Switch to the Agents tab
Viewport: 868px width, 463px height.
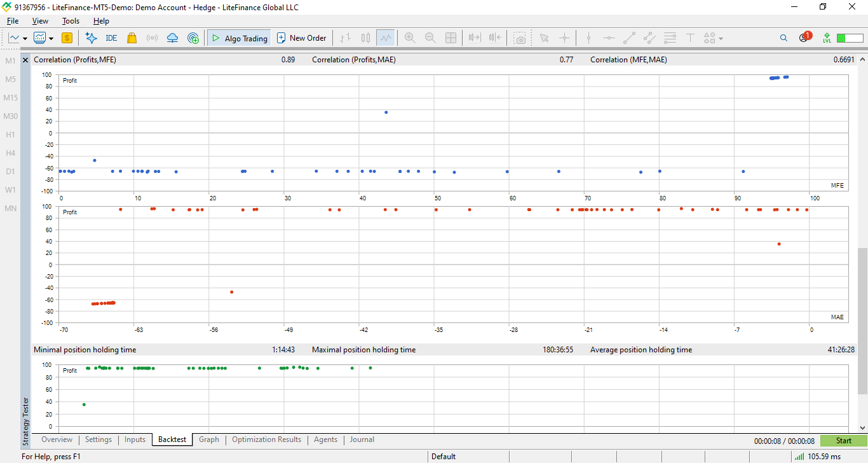pyautogui.click(x=325, y=439)
